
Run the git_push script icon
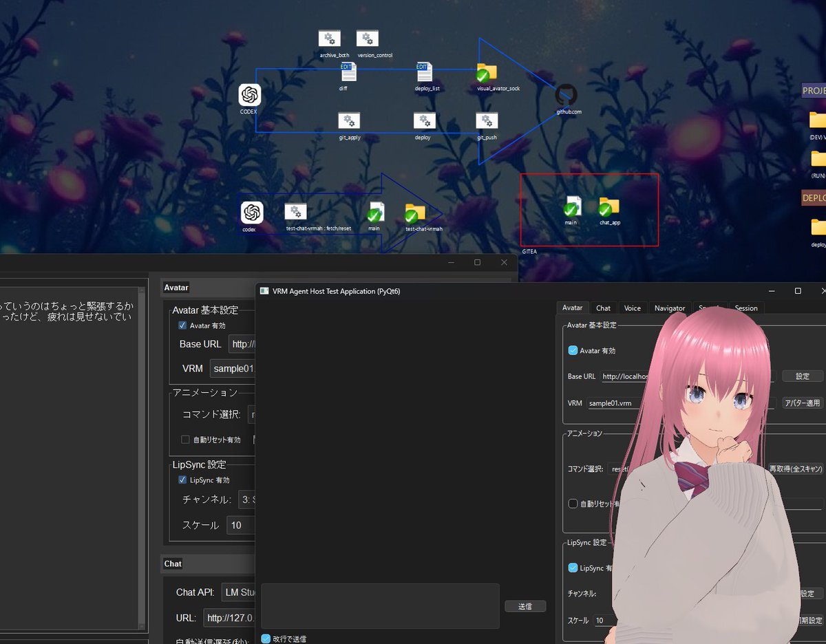tap(487, 121)
